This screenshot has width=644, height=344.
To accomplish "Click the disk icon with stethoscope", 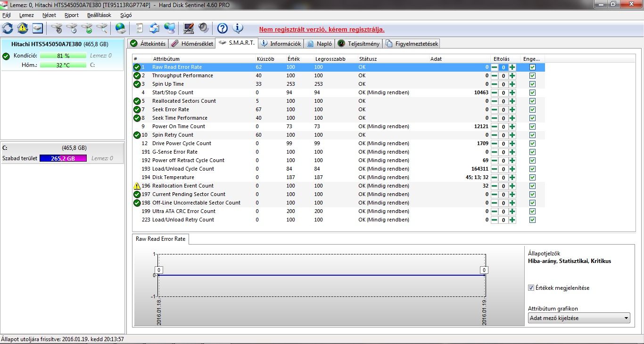I will click(57, 28).
